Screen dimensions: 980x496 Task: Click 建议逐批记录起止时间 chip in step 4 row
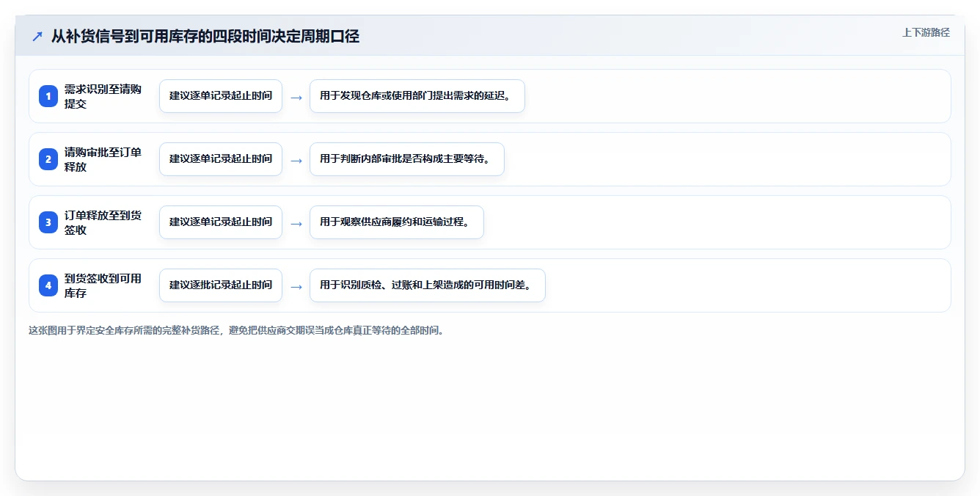(x=221, y=285)
